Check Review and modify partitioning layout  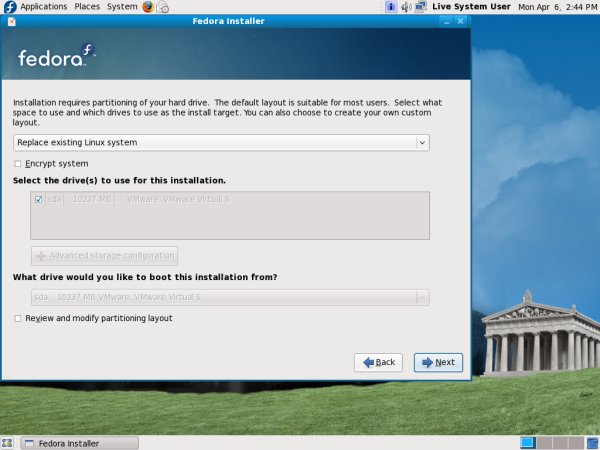tap(18, 319)
